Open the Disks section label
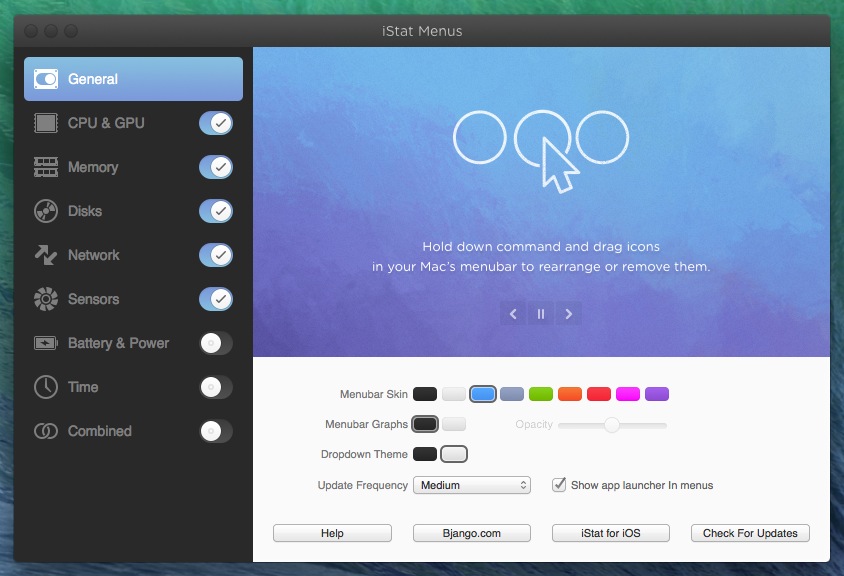Viewport: 844px width, 576px height. pos(85,211)
